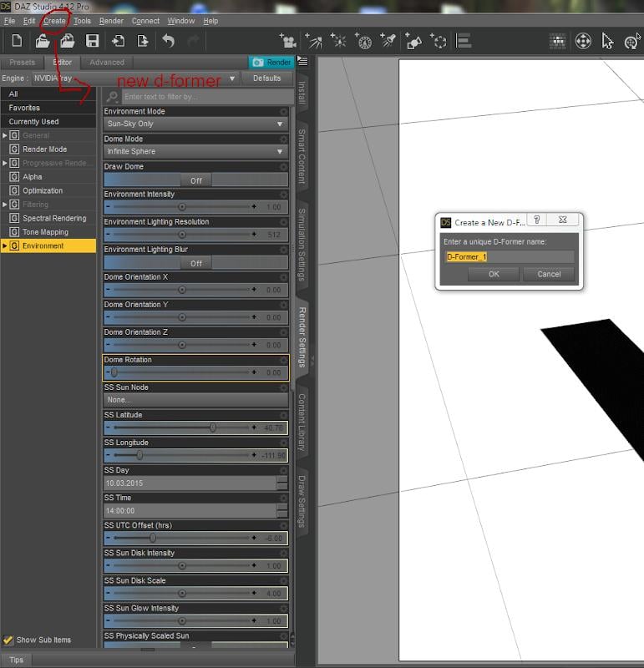Viewport: 644px width, 668px height.
Task: Click the Redo arrow icon
Action: (194, 41)
